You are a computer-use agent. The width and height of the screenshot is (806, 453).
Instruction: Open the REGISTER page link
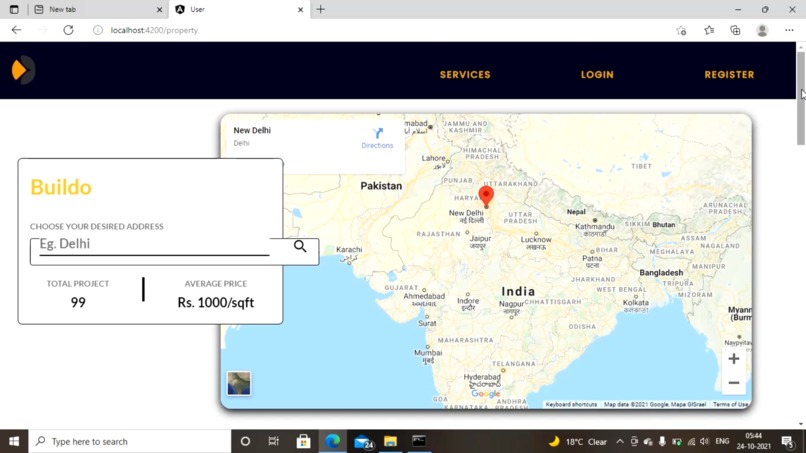pyautogui.click(x=729, y=75)
